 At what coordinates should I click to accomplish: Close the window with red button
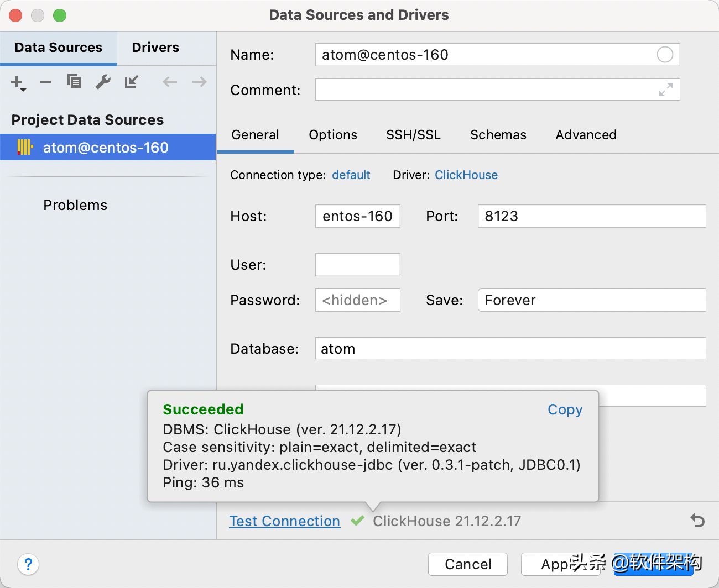(15, 15)
